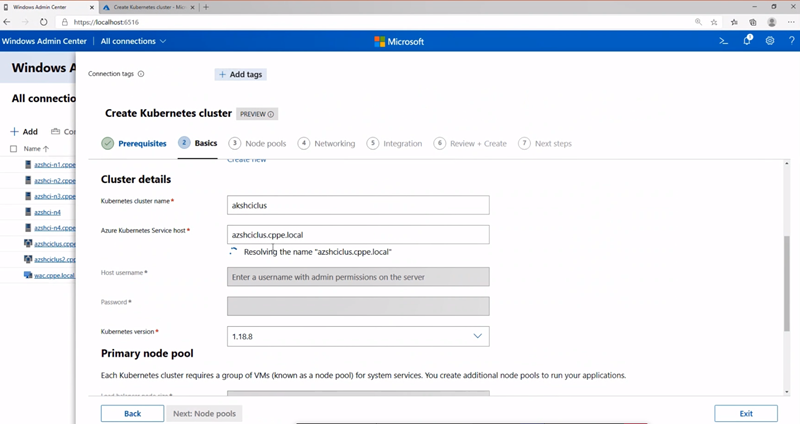Click the Windows Admin Center header link

(44, 41)
